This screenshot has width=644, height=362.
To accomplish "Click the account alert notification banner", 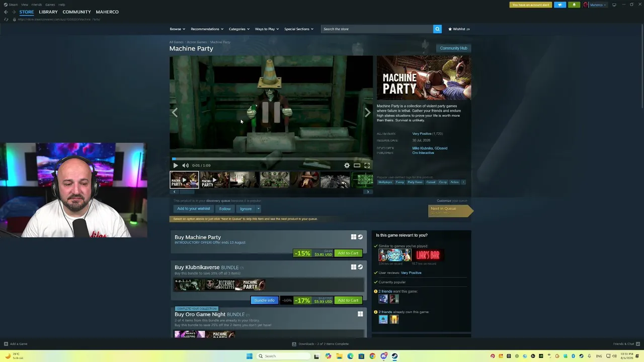I will click(531, 5).
